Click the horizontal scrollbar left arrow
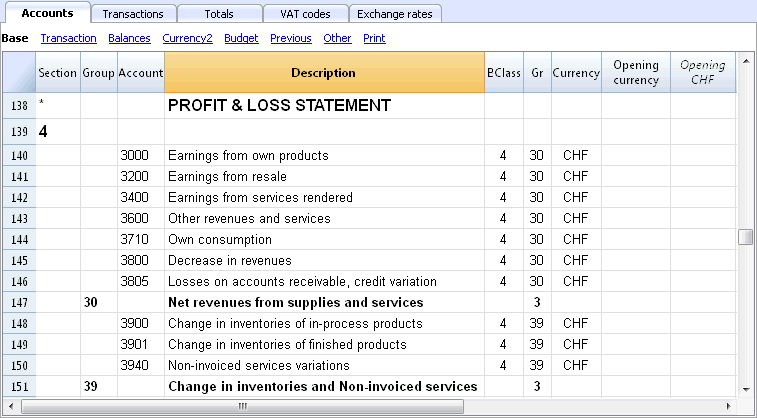The height and width of the screenshot is (418, 757). pyautogui.click(x=12, y=406)
